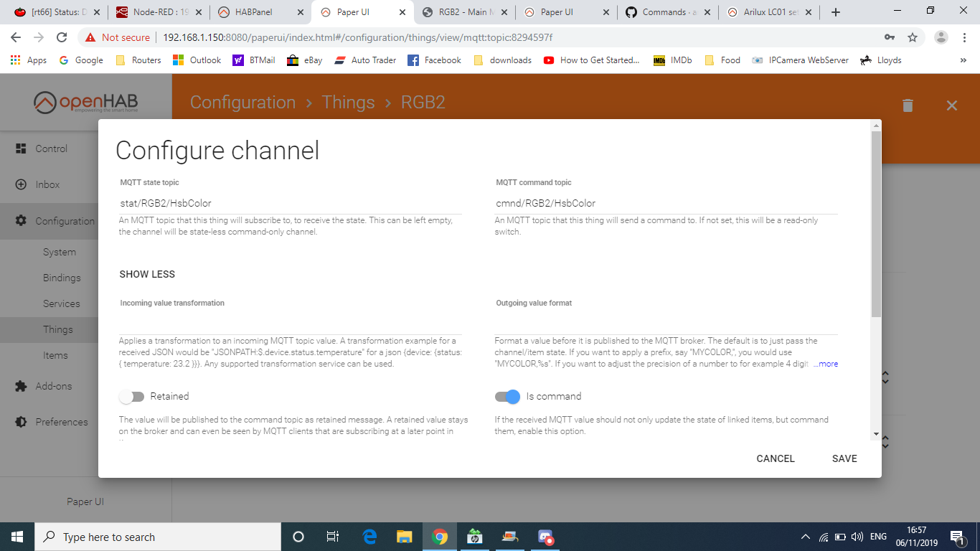The height and width of the screenshot is (551, 980).
Task: Open File Explorer from the taskbar
Action: pos(405,537)
